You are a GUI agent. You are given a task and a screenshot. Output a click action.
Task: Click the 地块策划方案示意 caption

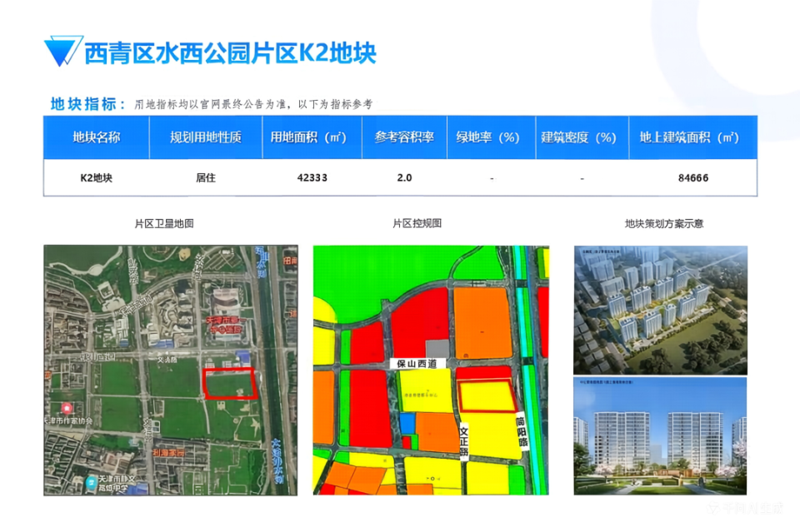coord(664,224)
